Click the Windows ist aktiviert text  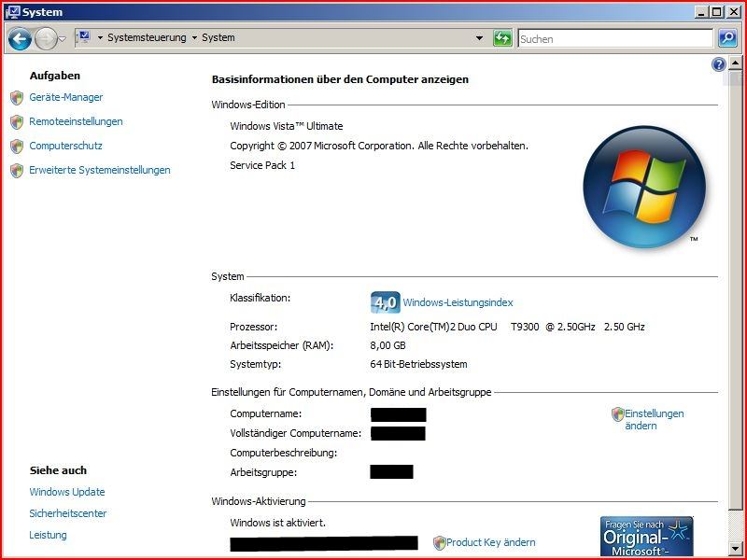(x=277, y=523)
